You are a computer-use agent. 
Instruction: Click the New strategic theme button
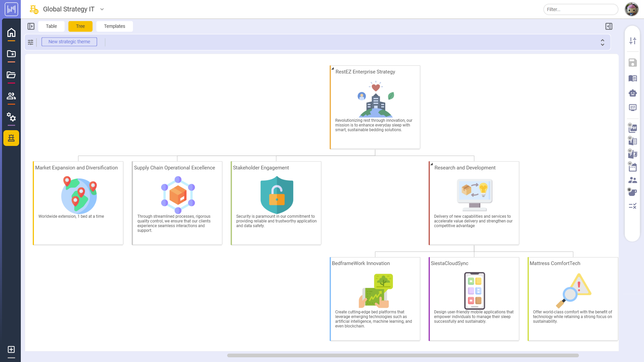coord(69,42)
